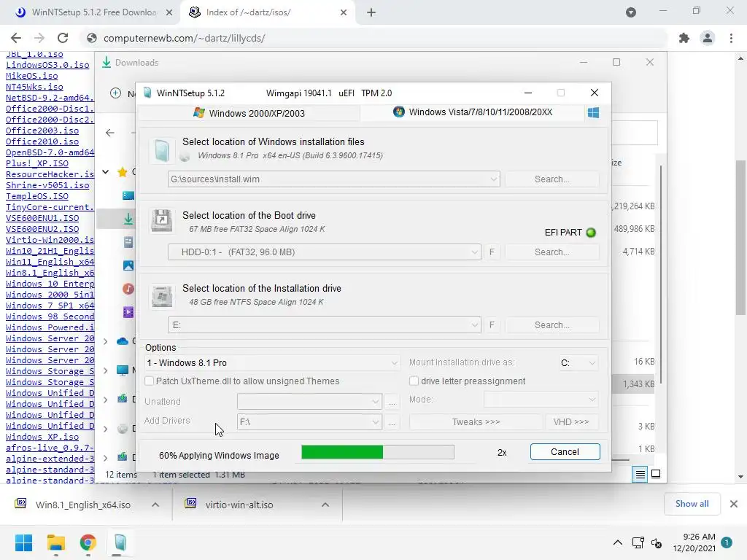
Task: Open the Windows Start menu
Action: (23, 542)
